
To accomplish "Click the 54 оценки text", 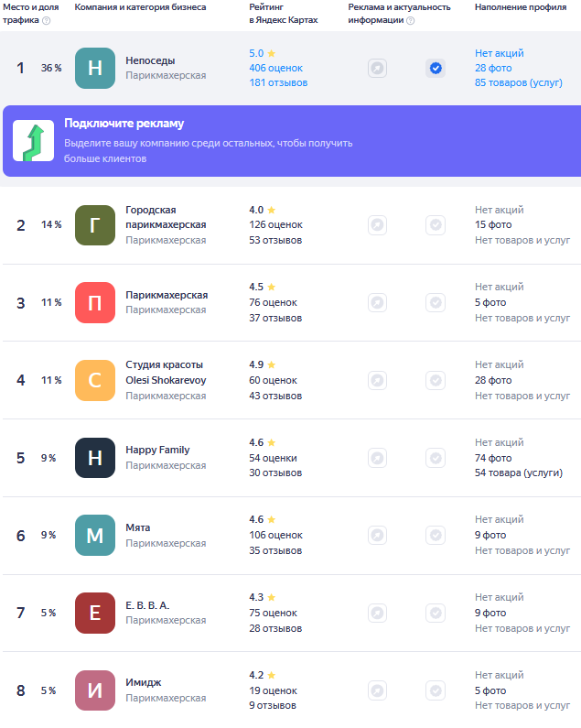I will (x=273, y=458).
